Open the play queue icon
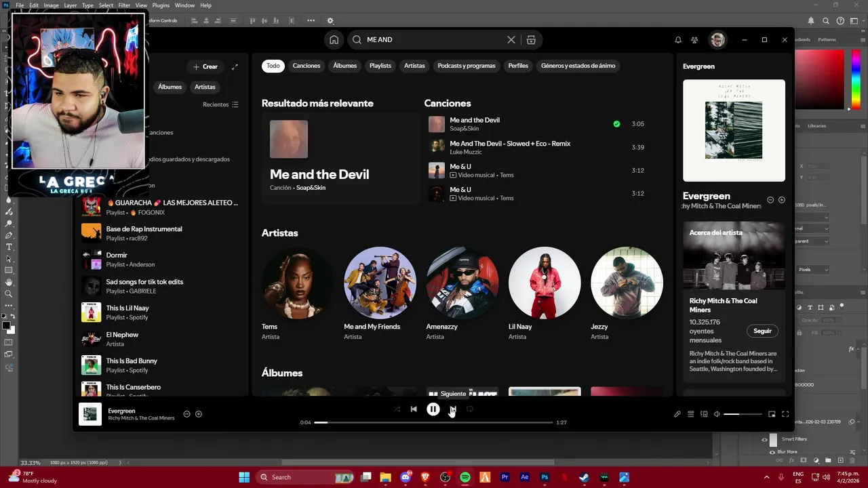The height and width of the screenshot is (488, 868). [x=690, y=414]
